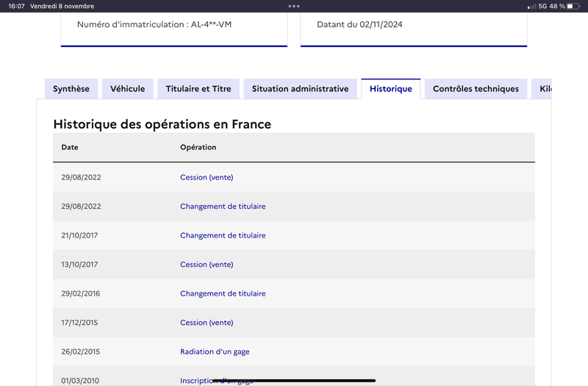Tap the home indicator bar
Screen dimensions: 588x386
(x=294, y=380)
